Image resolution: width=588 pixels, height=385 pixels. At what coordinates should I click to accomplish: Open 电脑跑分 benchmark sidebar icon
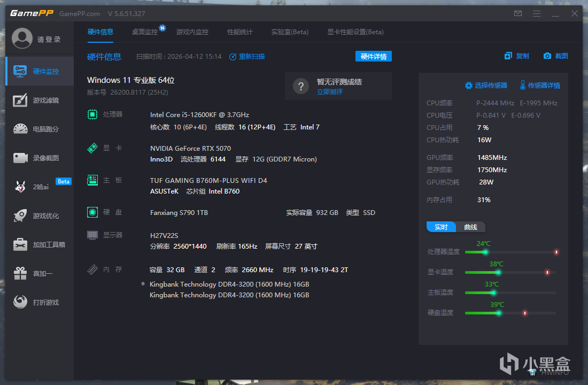coord(20,129)
